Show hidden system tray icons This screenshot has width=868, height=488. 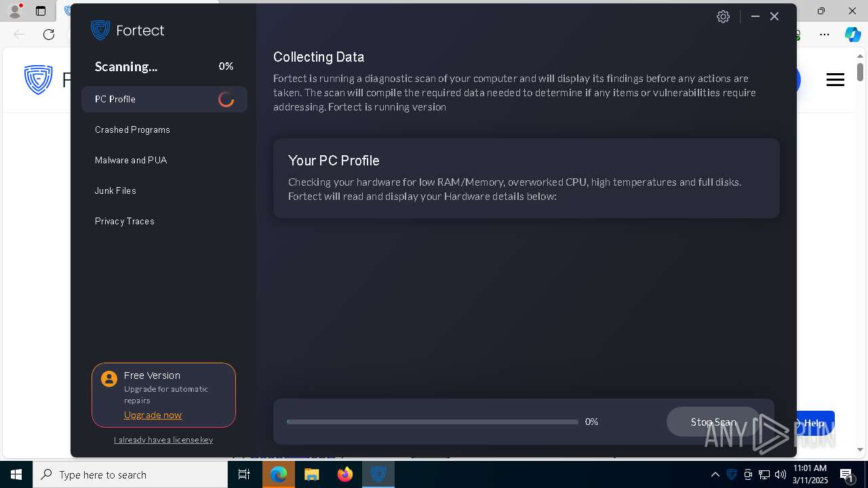click(x=715, y=474)
